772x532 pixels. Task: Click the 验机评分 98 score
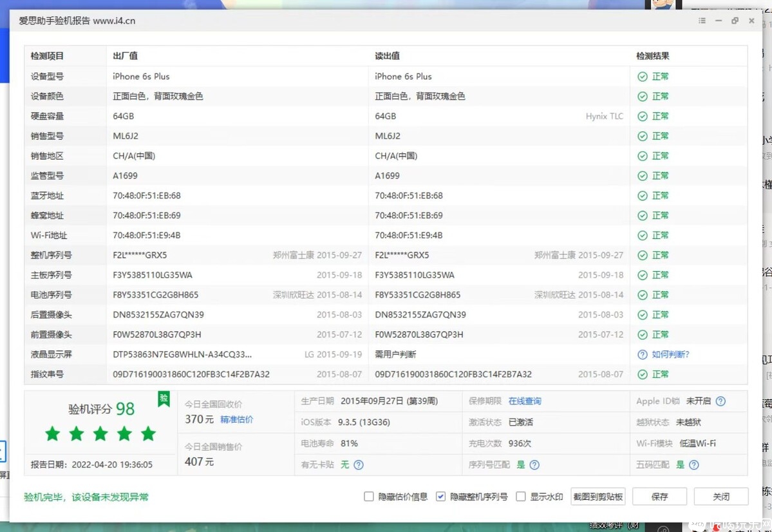pos(101,409)
